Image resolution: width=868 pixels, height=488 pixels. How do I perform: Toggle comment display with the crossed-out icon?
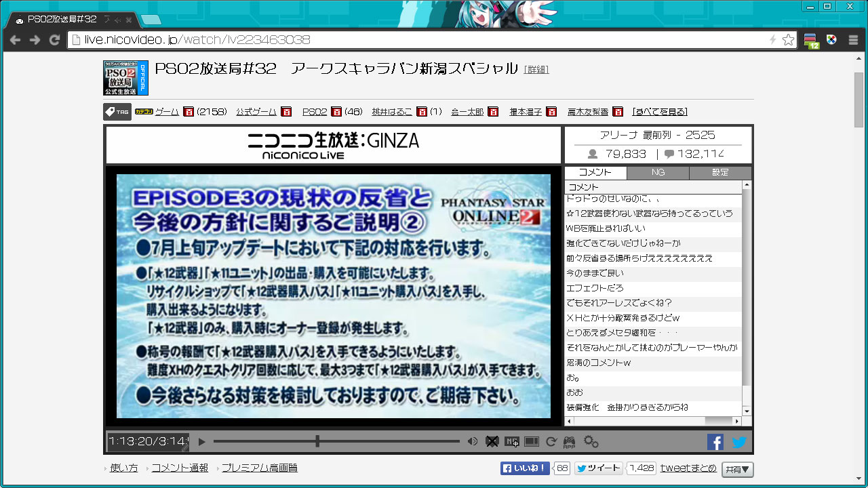[492, 442]
